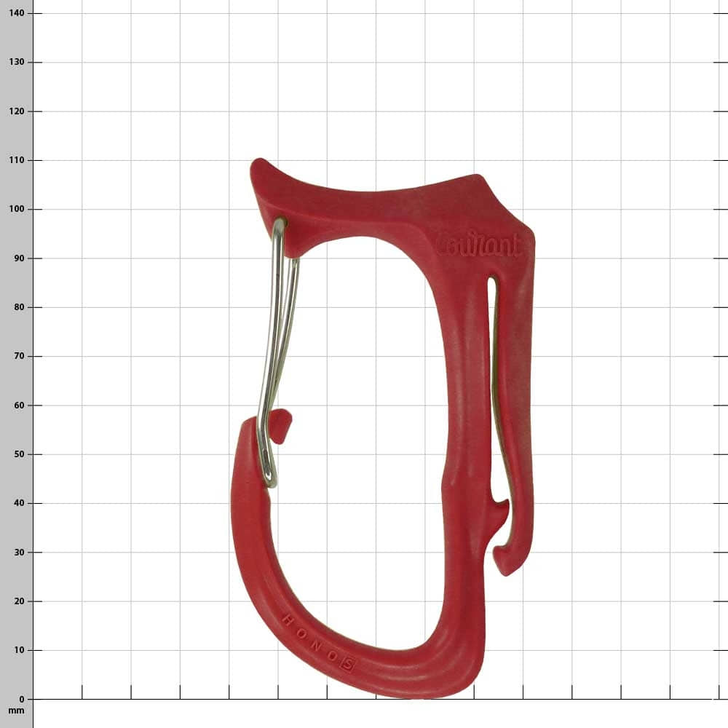Click the embossed Courant logo on the carabiner
Screen dimensions: 728x728
(479, 245)
